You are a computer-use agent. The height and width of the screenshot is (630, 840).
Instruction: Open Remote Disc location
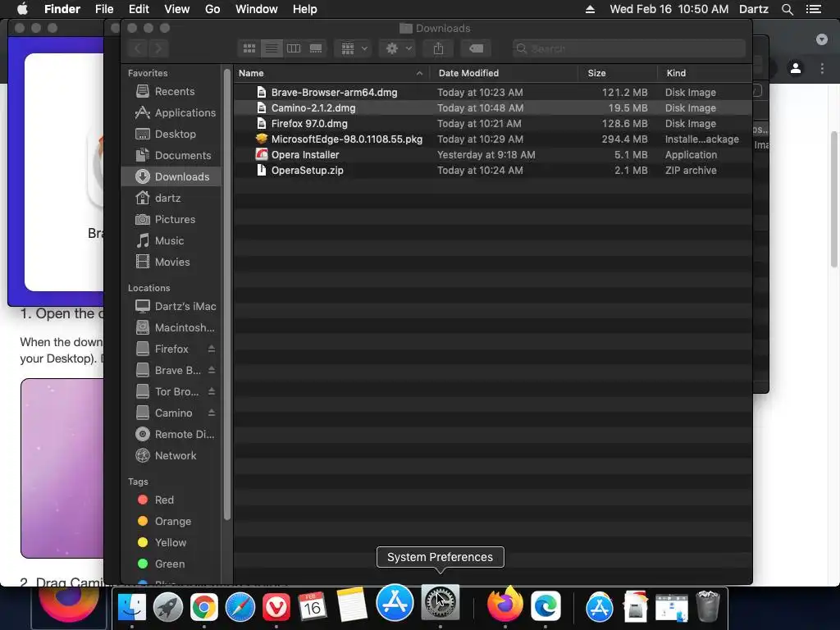(171, 435)
